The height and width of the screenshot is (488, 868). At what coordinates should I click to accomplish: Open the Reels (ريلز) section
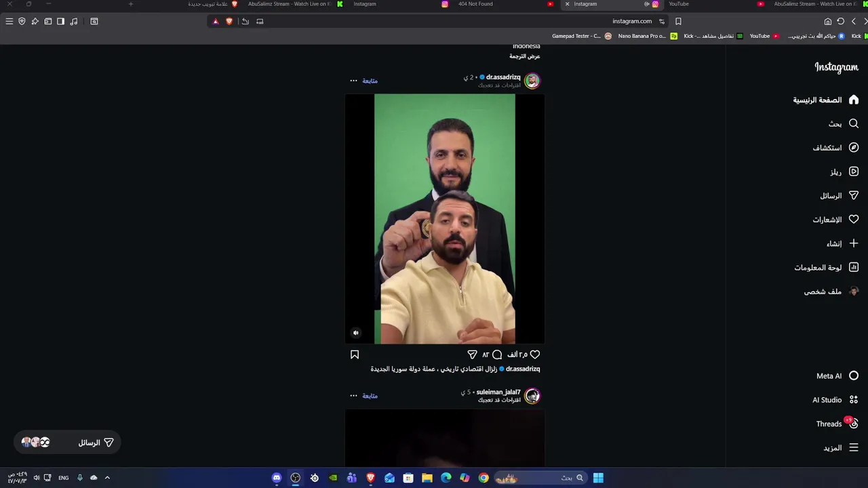(x=844, y=172)
